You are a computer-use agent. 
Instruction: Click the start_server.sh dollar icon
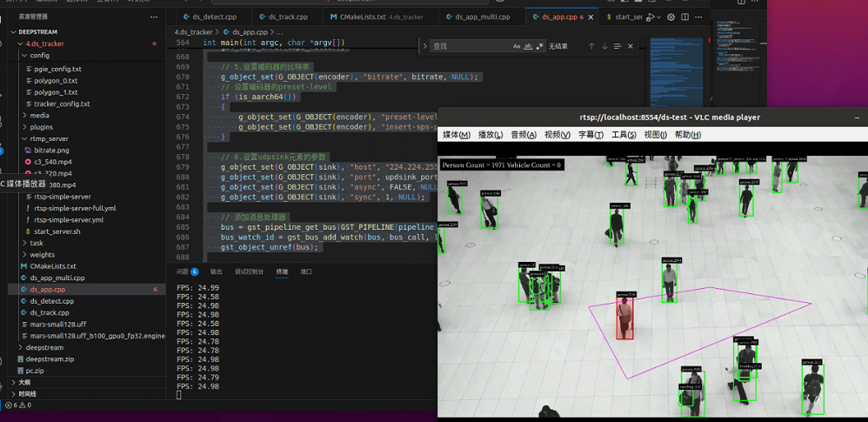point(28,231)
